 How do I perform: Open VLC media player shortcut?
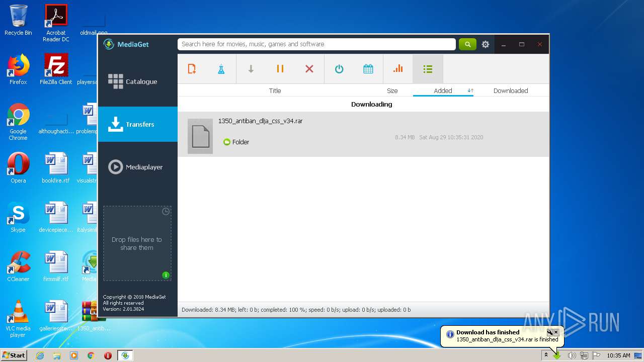click(x=18, y=319)
